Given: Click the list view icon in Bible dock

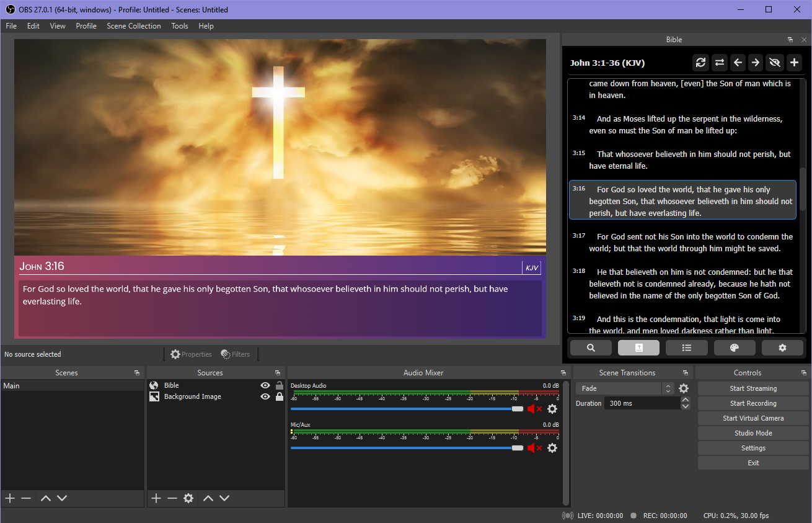Looking at the screenshot, I should coord(686,347).
